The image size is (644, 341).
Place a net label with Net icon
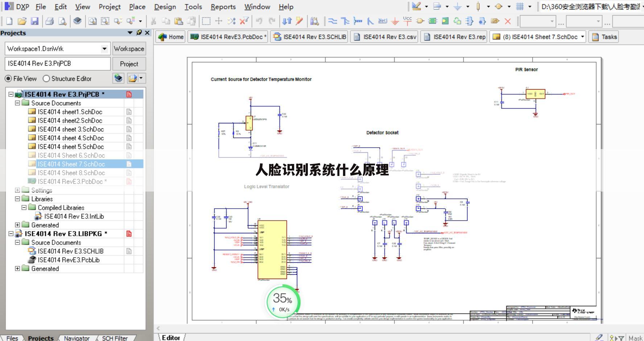click(x=383, y=21)
